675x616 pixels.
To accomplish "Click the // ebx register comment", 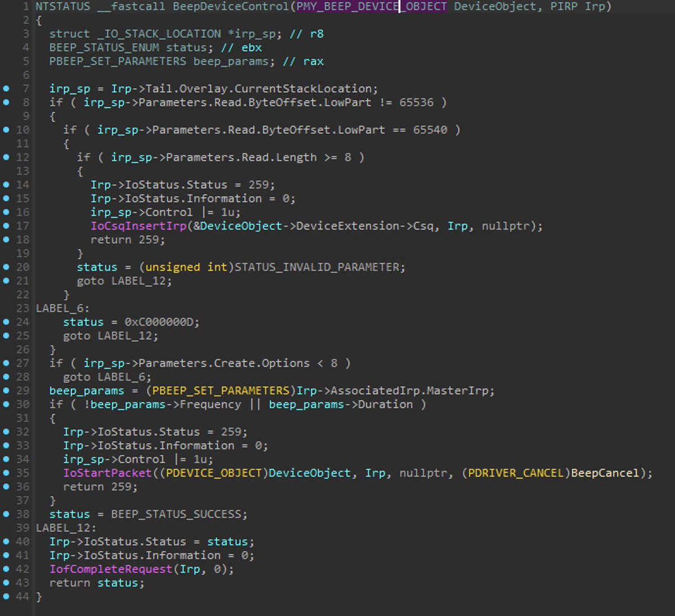I will [241, 48].
